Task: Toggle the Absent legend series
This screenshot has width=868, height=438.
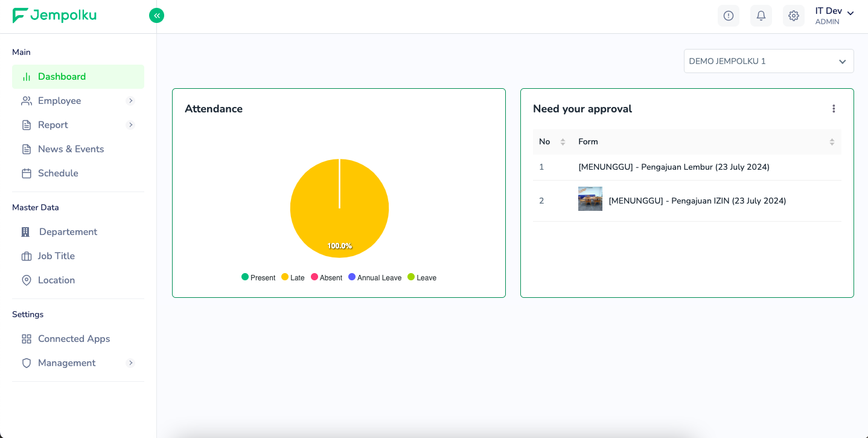Action: point(327,277)
